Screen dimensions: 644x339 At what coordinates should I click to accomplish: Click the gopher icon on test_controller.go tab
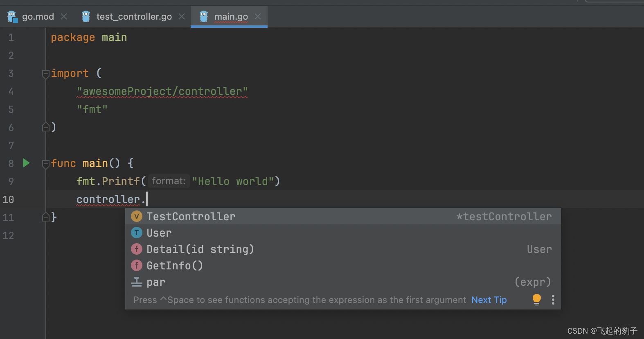[x=86, y=16]
